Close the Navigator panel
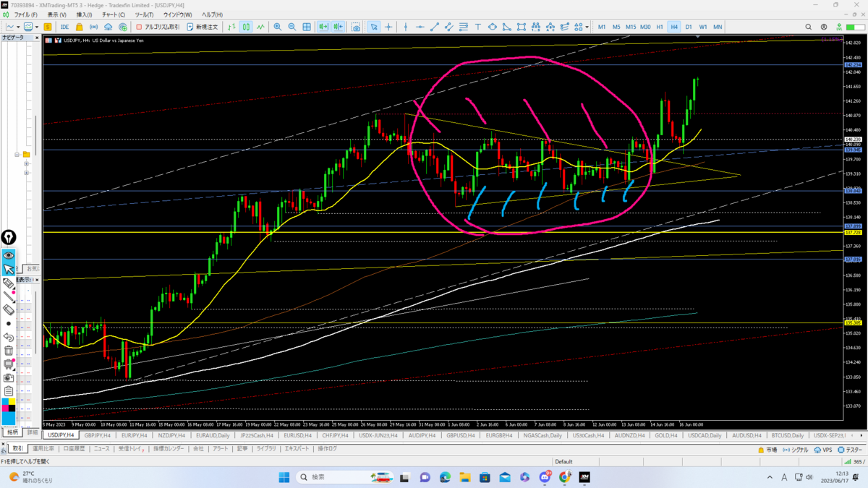 [x=38, y=37]
